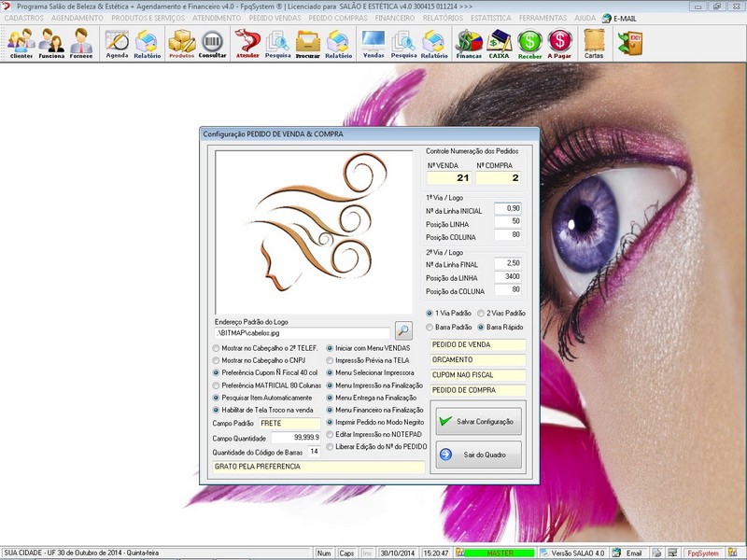Click the Agenda clock icon

click(x=117, y=43)
